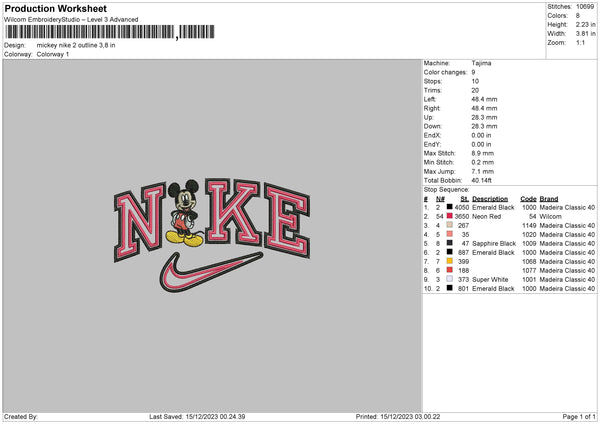Click the Neon Red swatch in row 2
600x424 pixels.
[450, 216]
